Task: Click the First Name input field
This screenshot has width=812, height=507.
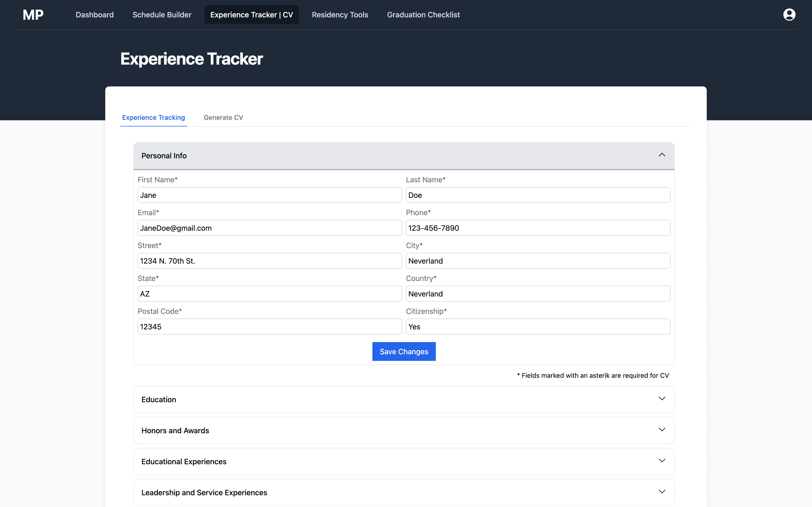Action: pos(269,195)
